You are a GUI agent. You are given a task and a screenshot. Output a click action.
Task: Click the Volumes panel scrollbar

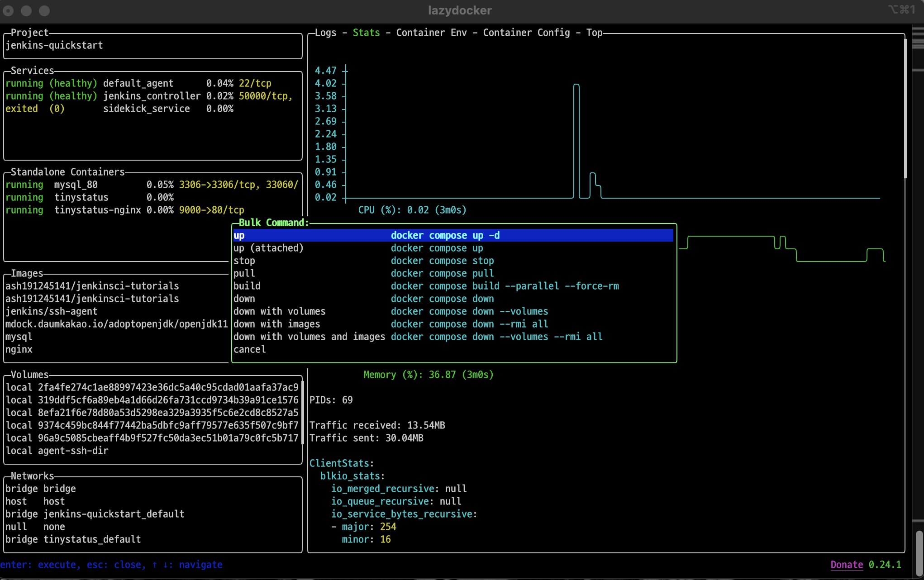point(302,413)
